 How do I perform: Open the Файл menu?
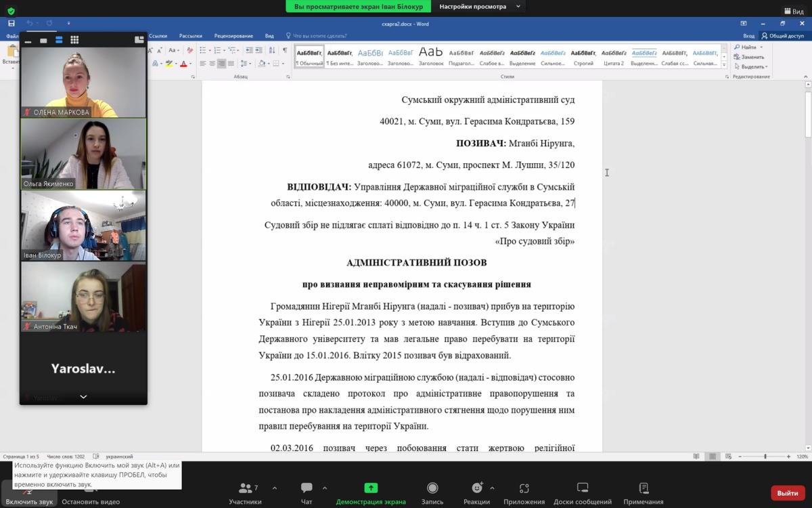[x=12, y=36]
